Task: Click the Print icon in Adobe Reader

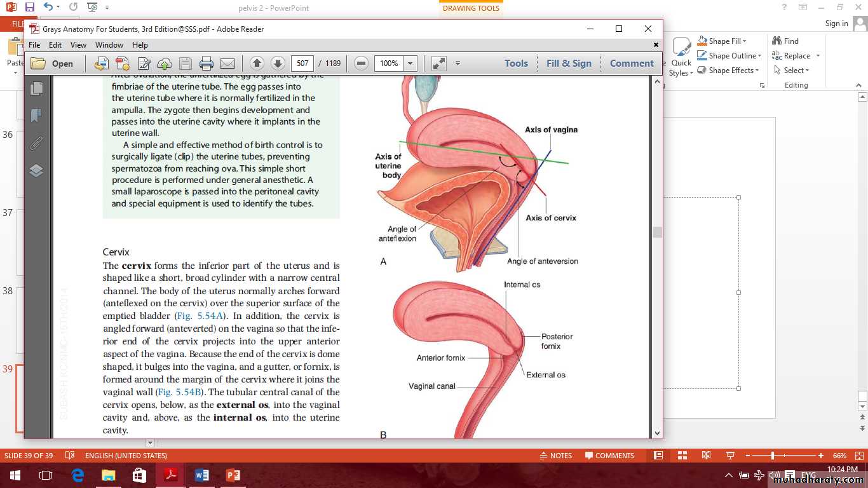Action: (x=206, y=64)
